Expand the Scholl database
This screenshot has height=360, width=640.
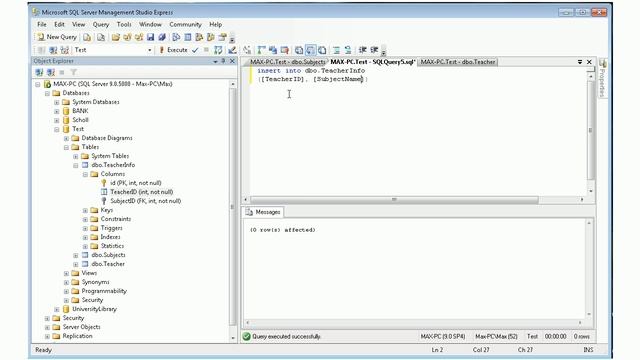[57, 120]
